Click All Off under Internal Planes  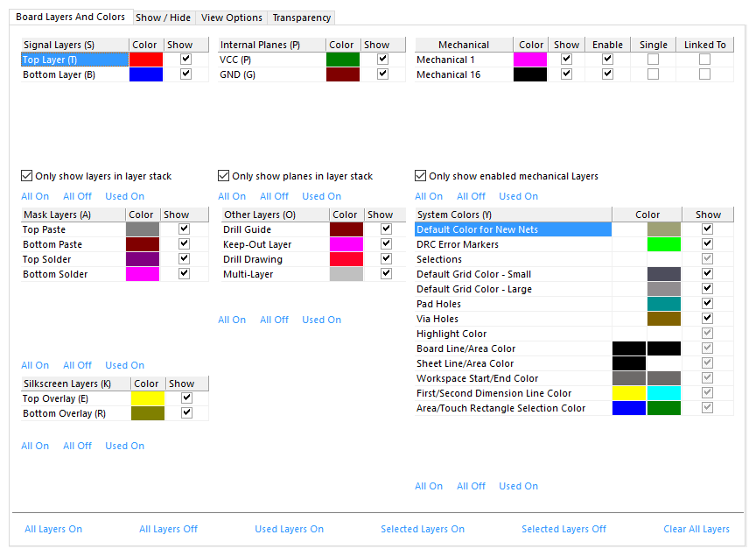(274, 196)
